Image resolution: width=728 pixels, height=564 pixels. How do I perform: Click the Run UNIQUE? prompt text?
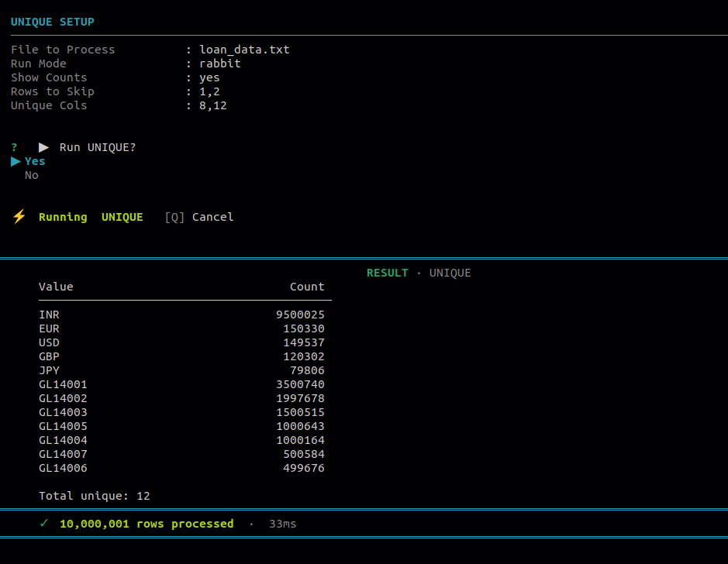pos(98,147)
